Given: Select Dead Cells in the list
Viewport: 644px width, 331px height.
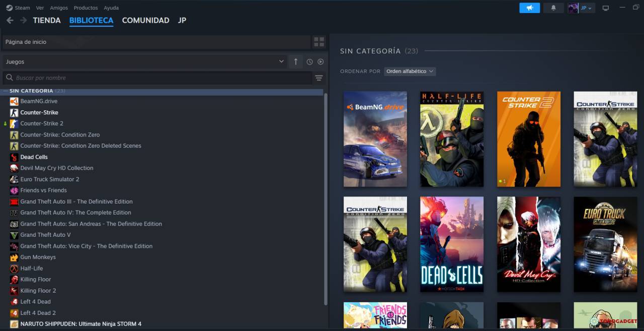Looking at the screenshot, I should (x=34, y=157).
